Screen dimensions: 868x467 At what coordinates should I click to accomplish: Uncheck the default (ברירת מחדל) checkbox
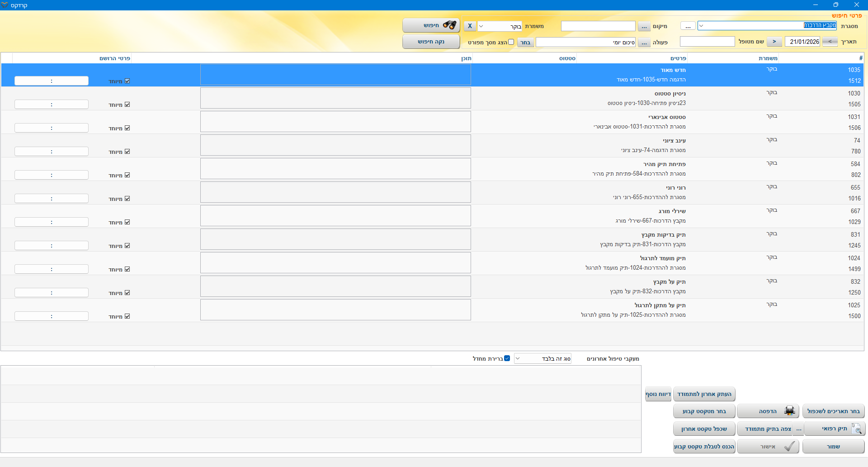(507, 358)
